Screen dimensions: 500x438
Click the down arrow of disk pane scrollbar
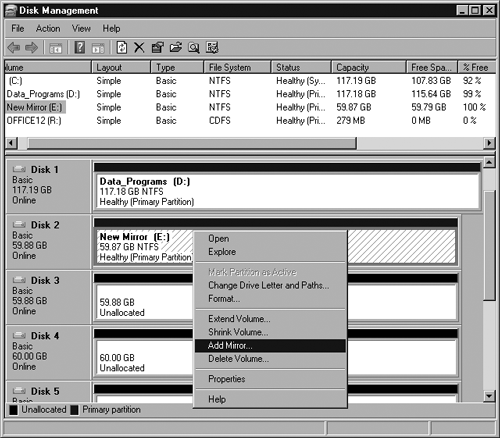pos(489,396)
